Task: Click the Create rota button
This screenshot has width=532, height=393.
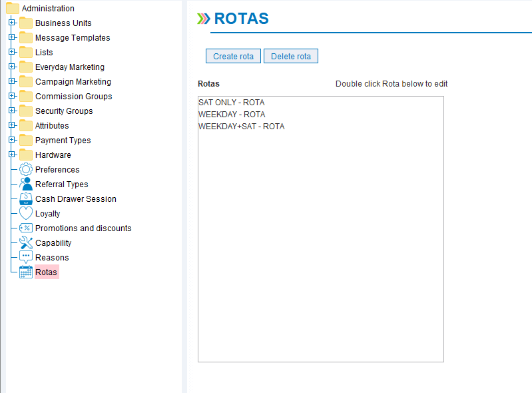Action: coord(233,56)
